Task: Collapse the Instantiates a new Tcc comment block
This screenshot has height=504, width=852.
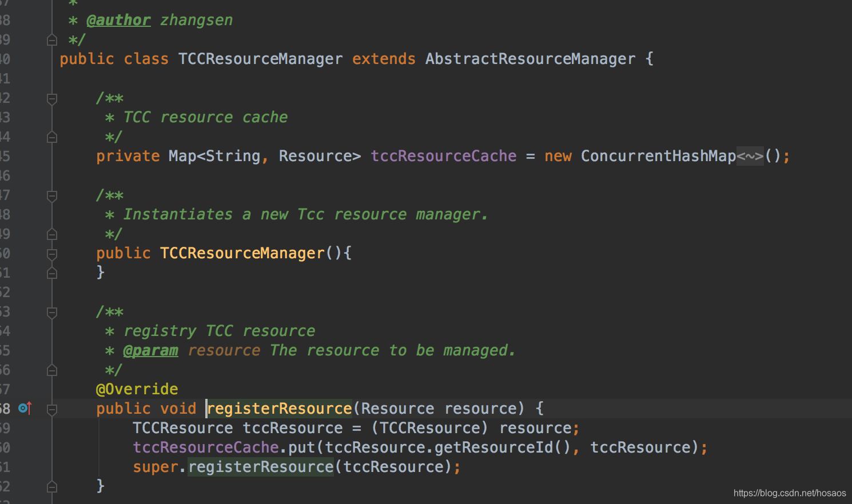Action: (52, 196)
